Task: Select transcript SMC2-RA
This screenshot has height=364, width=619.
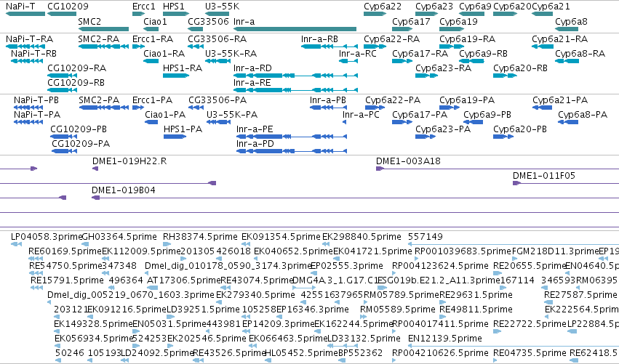Action: tap(103, 46)
